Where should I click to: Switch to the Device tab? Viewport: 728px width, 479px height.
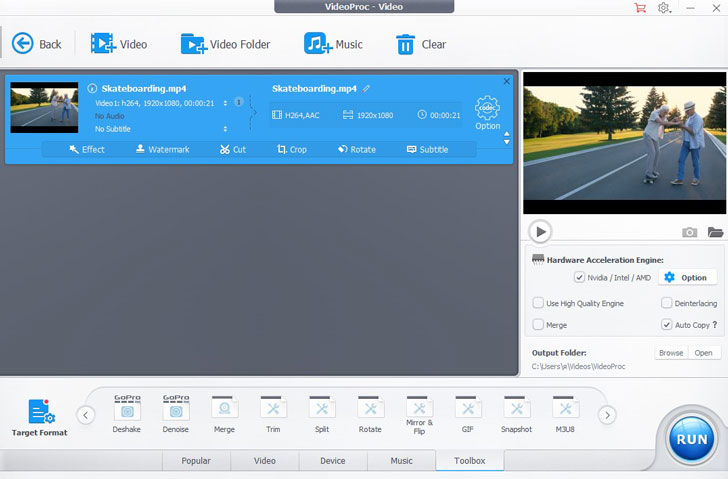pos(333,460)
